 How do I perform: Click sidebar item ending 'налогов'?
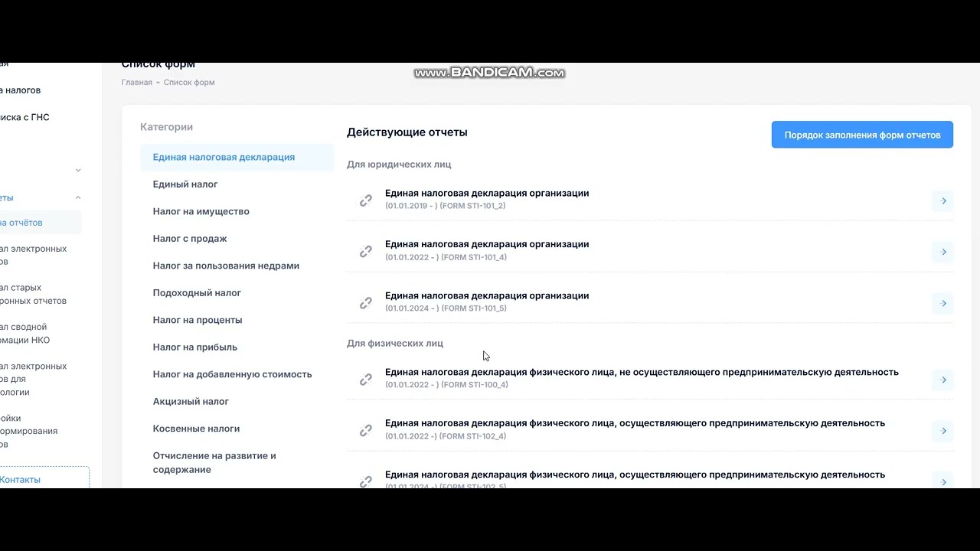[x=21, y=90]
